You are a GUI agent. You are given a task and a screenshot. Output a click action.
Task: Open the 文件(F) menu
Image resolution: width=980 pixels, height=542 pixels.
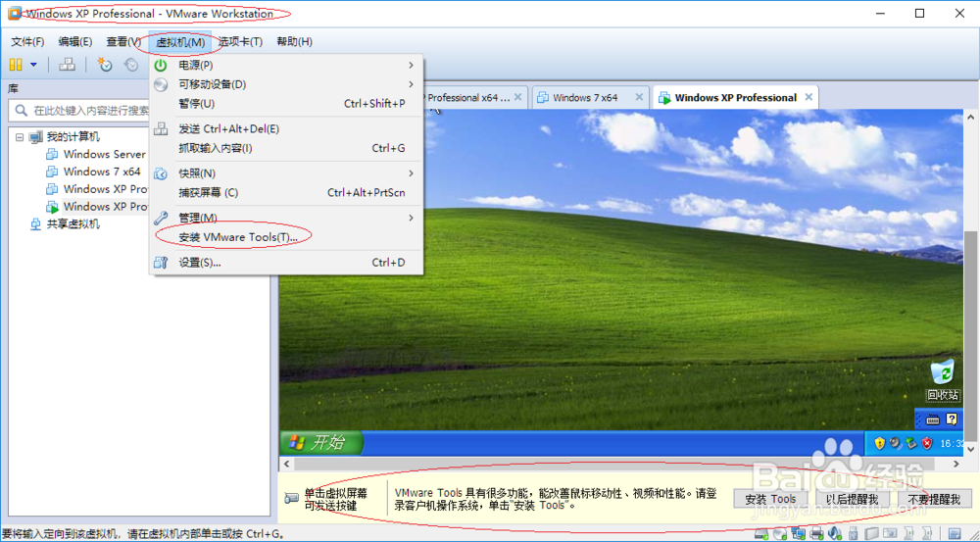click(27, 42)
